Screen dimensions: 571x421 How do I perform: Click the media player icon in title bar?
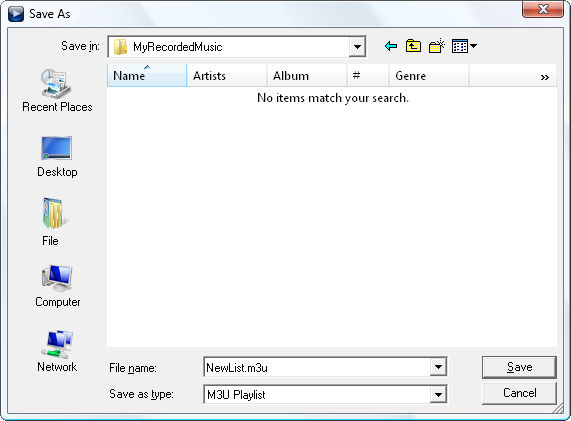point(16,14)
